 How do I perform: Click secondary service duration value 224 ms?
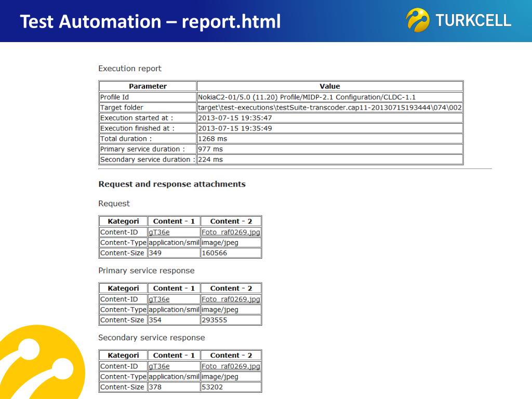[x=210, y=159]
